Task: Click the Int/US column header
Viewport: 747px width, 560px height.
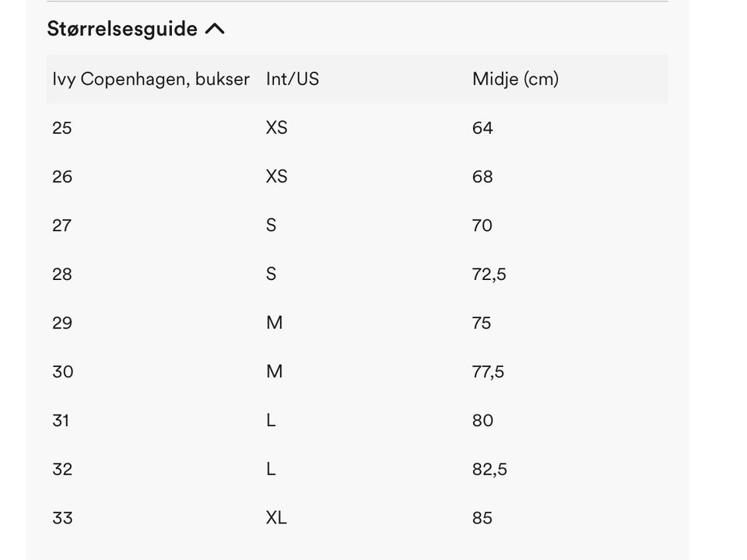Action: coord(292,79)
